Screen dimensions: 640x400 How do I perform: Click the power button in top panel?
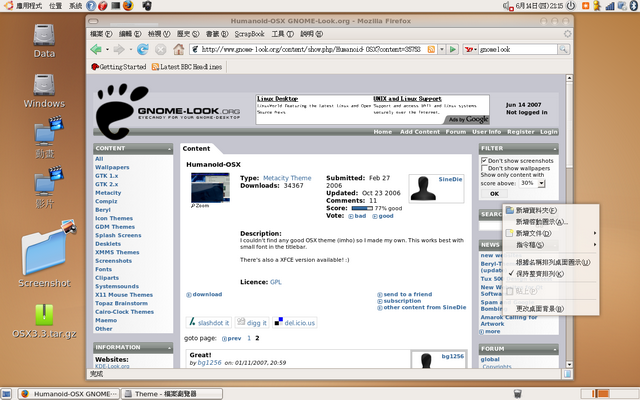point(571,5)
